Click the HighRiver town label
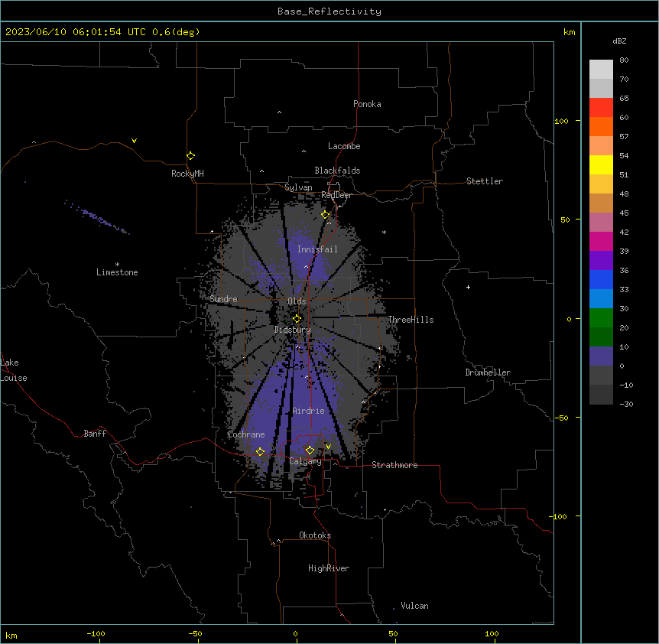 coord(329,568)
